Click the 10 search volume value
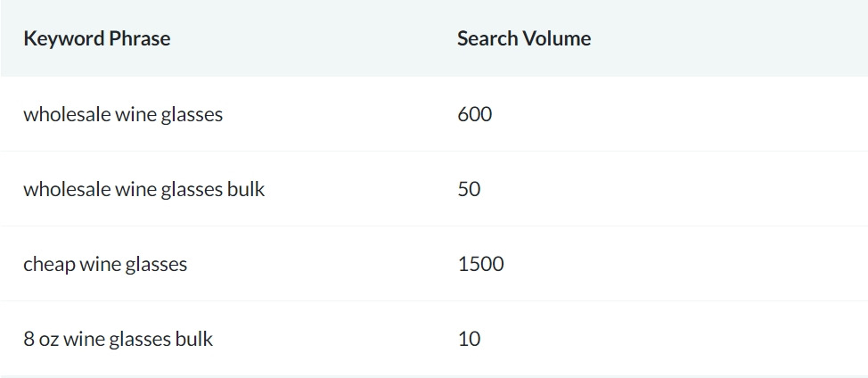This screenshot has height=378, width=868. (469, 339)
